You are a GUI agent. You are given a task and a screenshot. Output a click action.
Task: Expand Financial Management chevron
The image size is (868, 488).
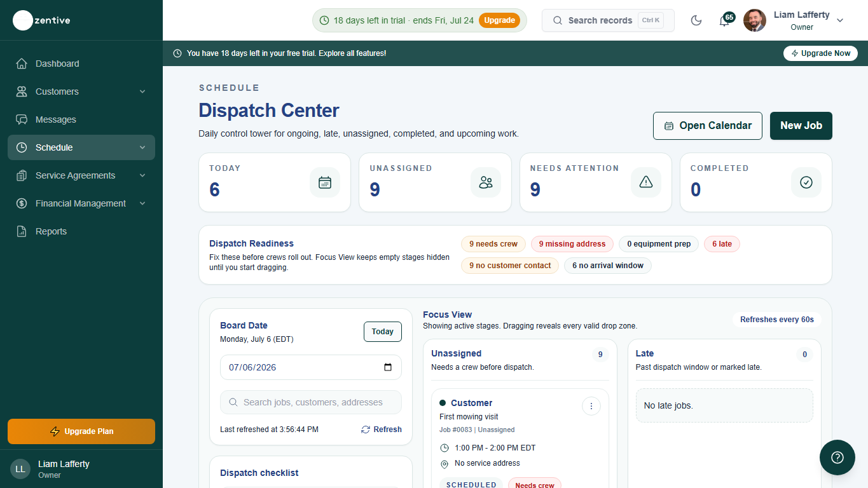[142, 203]
